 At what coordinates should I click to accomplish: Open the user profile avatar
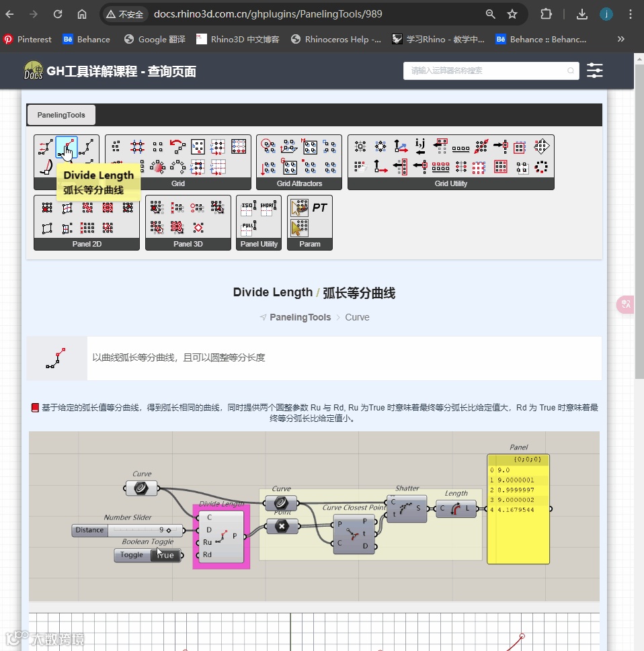pyautogui.click(x=606, y=14)
